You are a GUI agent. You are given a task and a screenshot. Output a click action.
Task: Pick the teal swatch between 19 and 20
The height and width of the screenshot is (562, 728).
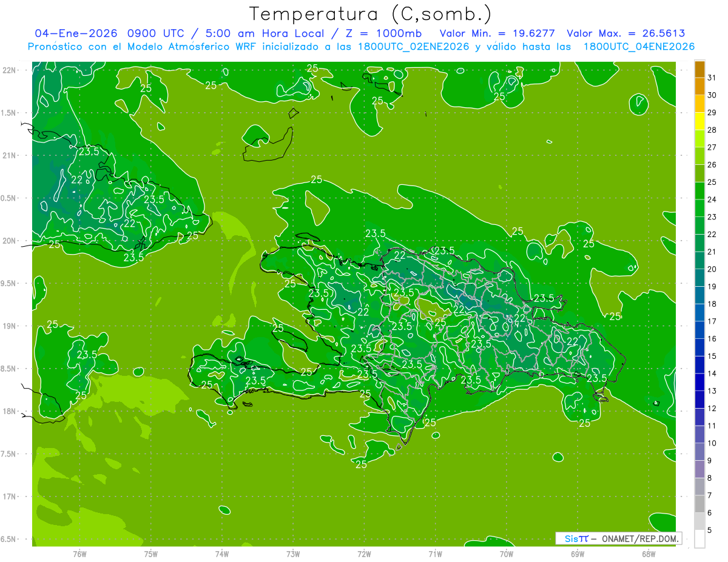click(699, 278)
